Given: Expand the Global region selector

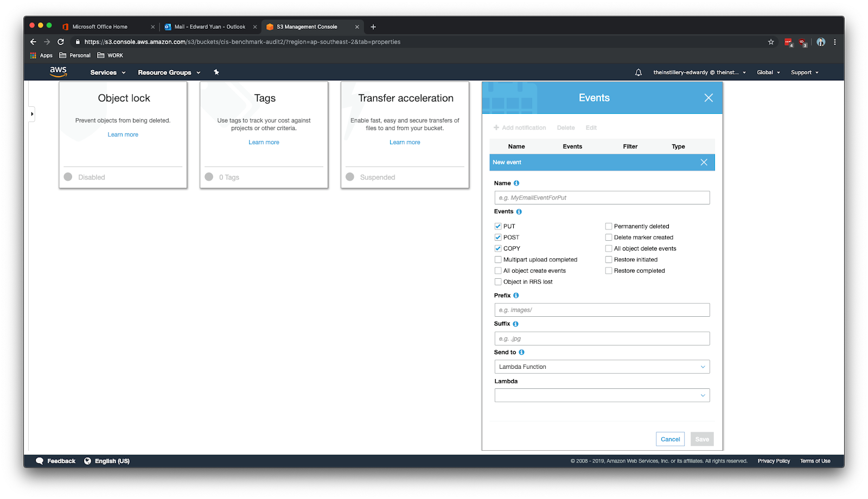Looking at the screenshot, I should pos(768,72).
